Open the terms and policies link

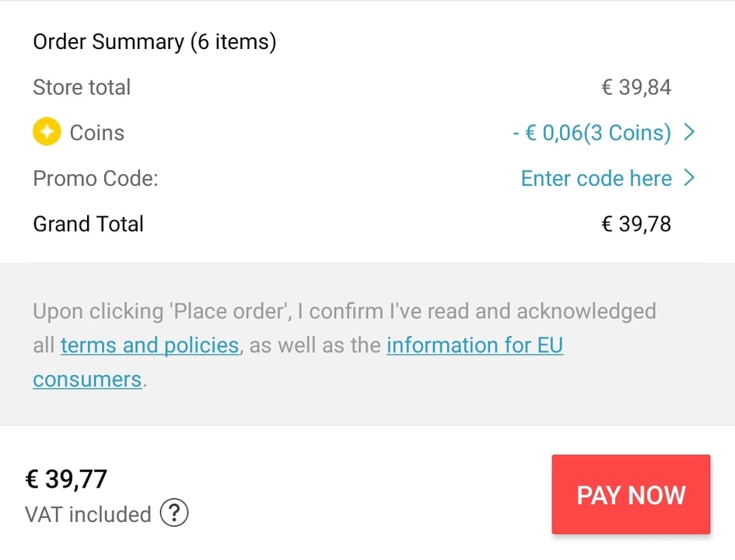pyautogui.click(x=149, y=345)
